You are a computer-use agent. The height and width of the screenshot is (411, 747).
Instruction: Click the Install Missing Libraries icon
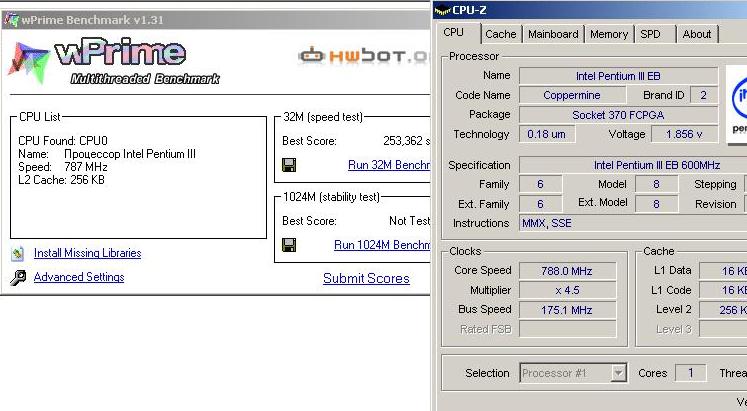[18, 253]
